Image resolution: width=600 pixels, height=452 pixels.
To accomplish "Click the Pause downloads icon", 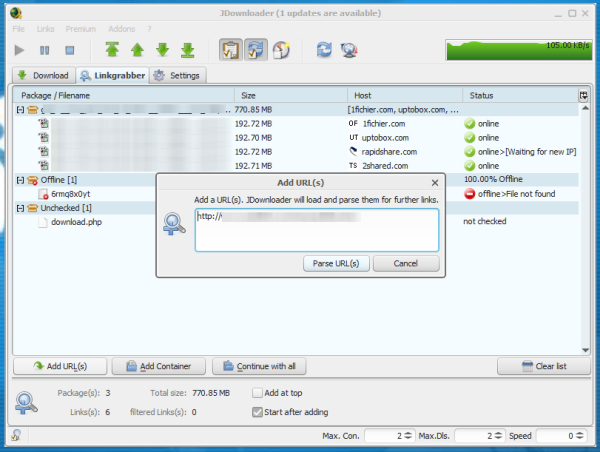I will point(45,49).
